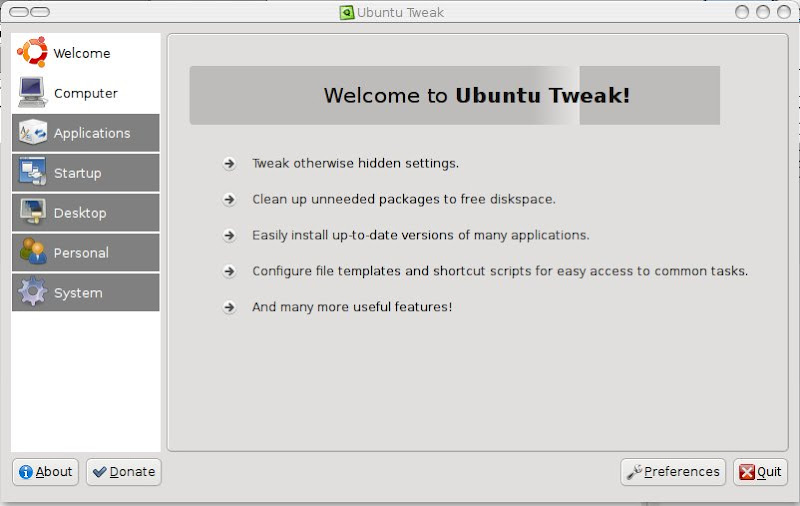Image resolution: width=800 pixels, height=506 pixels.
Task: Click text 'Easily install up-to-date versions of many applications.'
Action: [420, 235]
